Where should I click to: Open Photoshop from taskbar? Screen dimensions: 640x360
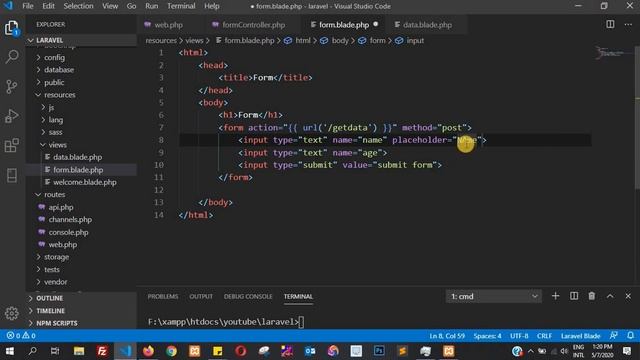click(379, 351)
